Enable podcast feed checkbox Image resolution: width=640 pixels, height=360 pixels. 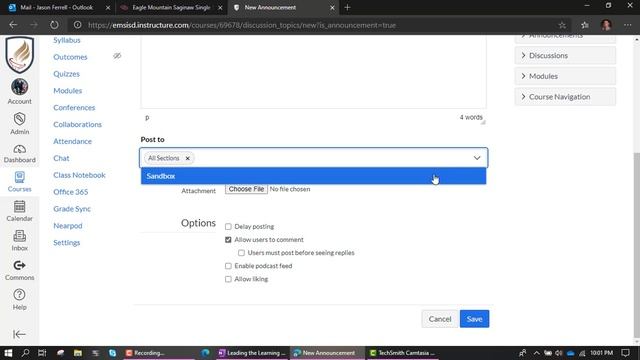(x=228, y=266)
